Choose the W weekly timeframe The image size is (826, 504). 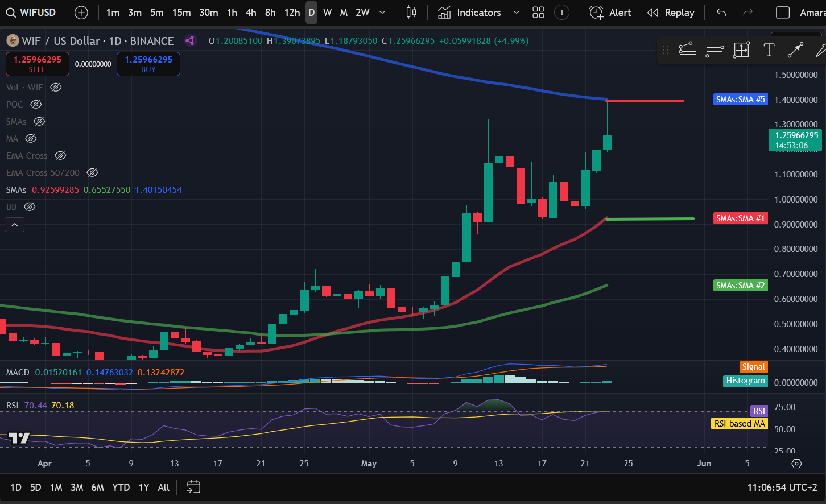pos(328,13)
